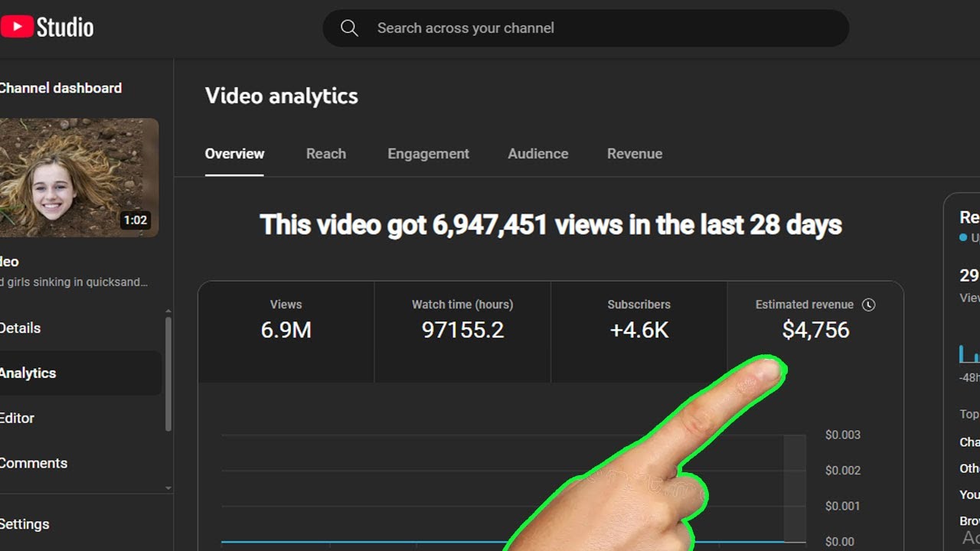Go back to Channel dashboard
Screen dimensions: 980x551
tap(60, 88)
